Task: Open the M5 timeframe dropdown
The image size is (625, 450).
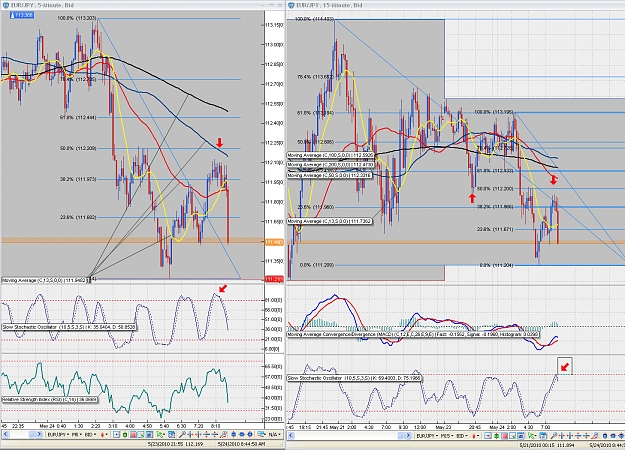Action: coord(77,434)
